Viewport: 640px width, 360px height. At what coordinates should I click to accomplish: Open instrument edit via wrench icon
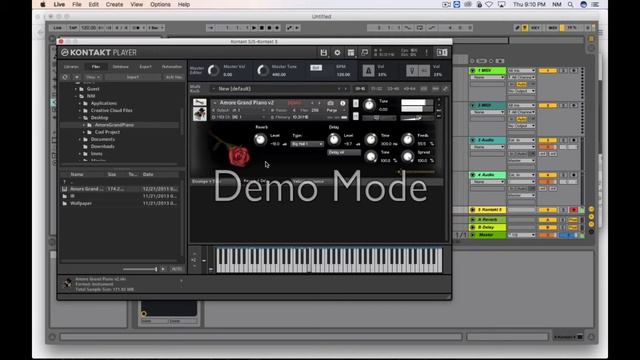(199, 102)
